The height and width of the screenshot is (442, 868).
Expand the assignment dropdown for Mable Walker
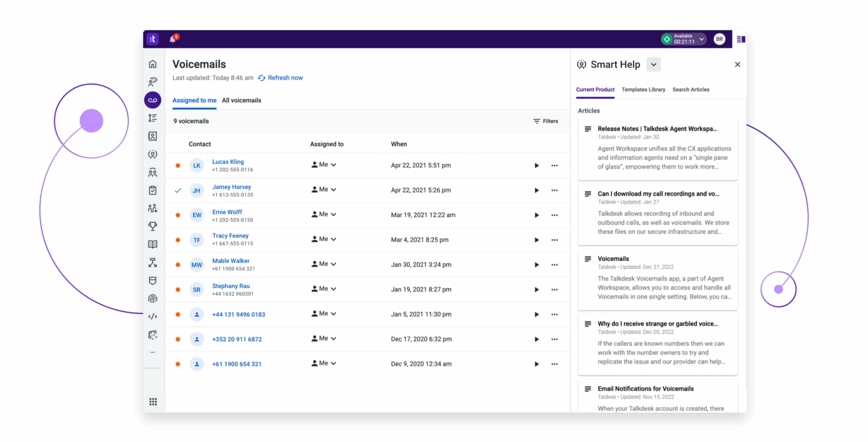coord(334,264)
